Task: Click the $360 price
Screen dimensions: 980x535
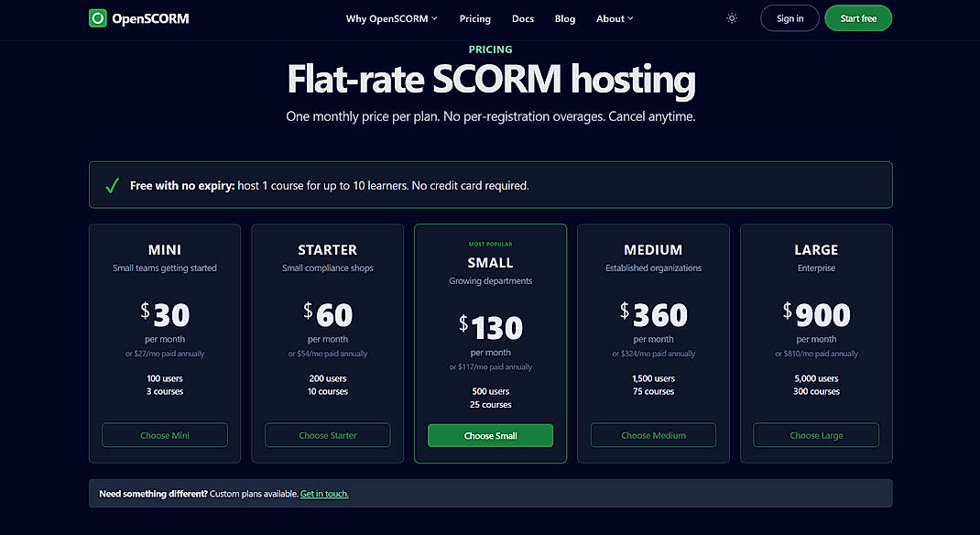Action: (x=653, y=314)
